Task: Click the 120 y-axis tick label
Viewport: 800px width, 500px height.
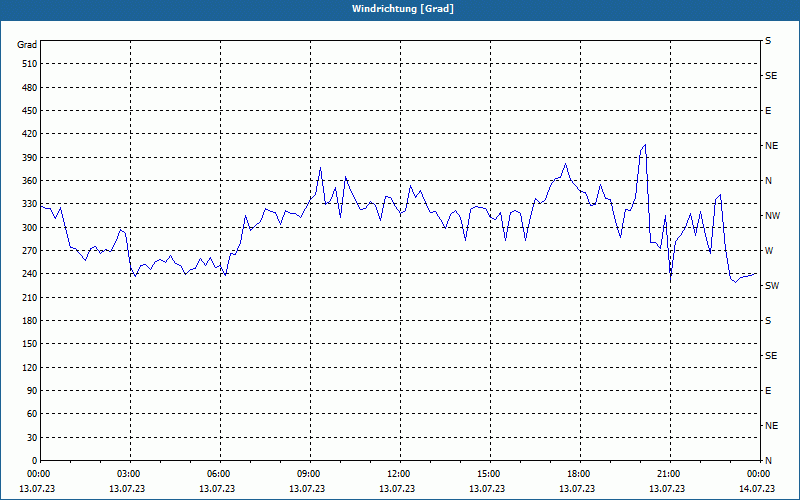Action: (29, 367)
